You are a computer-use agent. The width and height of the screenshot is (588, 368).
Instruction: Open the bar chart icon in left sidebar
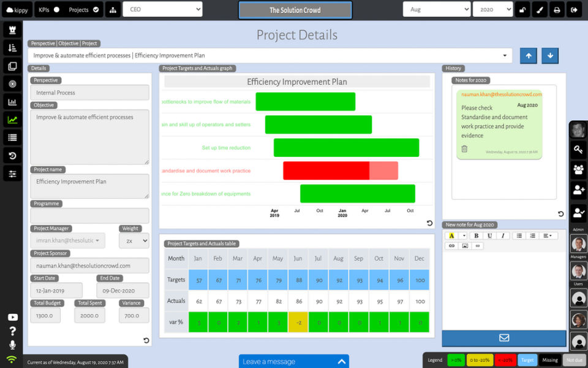[x=12, y=102]
